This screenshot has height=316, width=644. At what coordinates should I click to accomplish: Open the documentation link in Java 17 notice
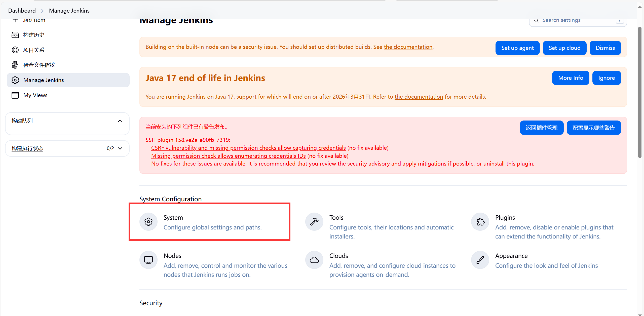(419, 97)
